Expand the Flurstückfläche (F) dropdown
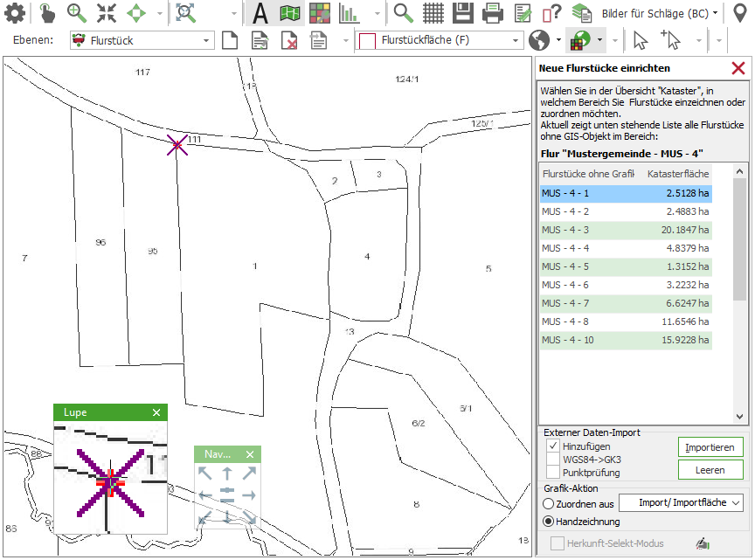The image size is (755, 560). tap(516, 40)
